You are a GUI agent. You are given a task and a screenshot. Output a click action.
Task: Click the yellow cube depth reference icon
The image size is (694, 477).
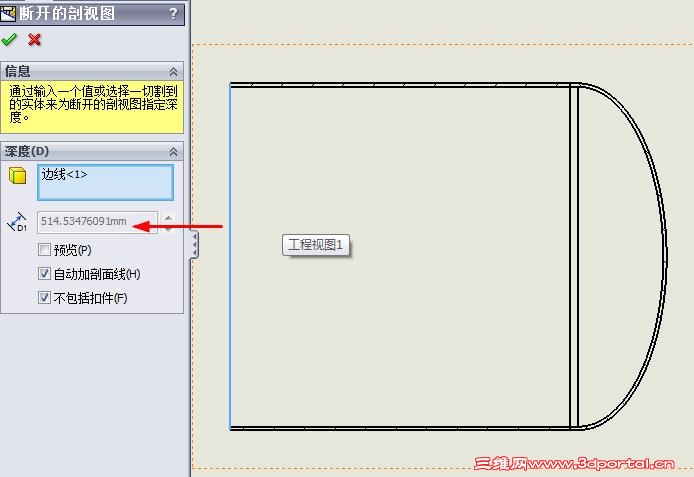point(18,175)
